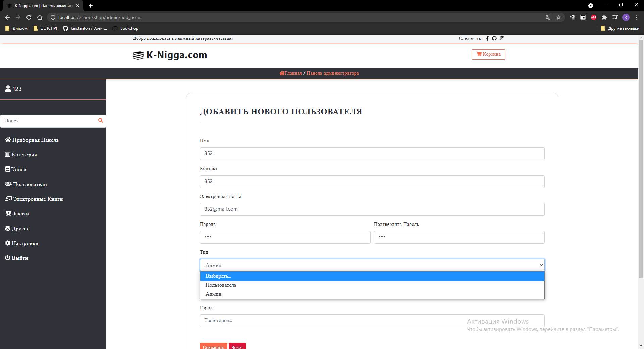Open the GitHub follow icon
The height and width of the screenshot is (349, 644).
tap(494, 38)
